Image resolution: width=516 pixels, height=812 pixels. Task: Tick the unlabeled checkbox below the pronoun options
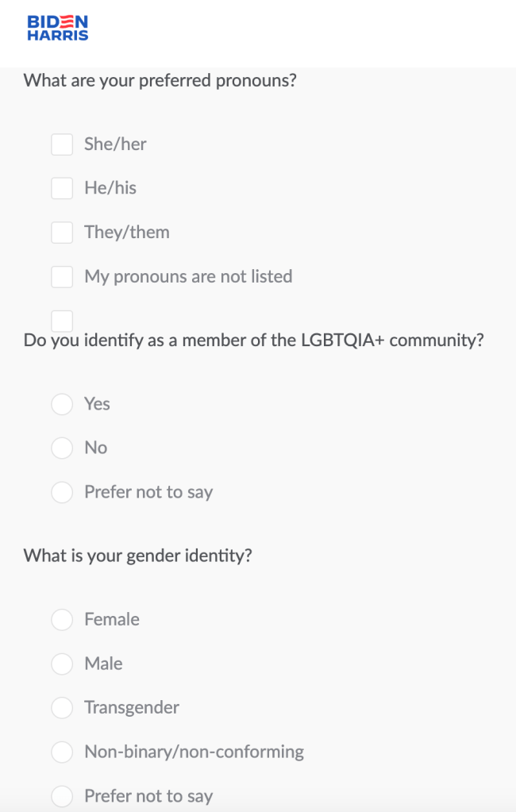pos(62,321)
